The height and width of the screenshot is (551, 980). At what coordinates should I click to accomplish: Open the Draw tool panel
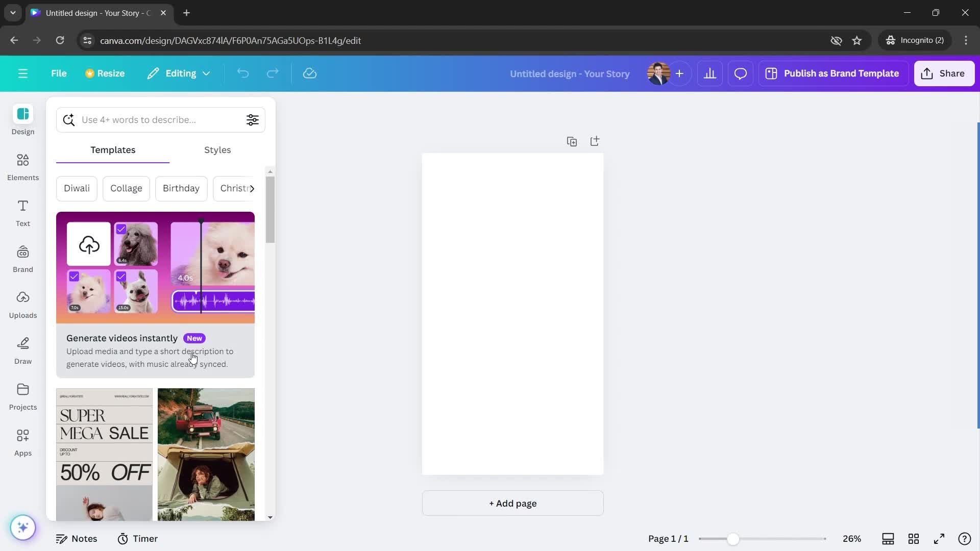click(x=22, y=349)
